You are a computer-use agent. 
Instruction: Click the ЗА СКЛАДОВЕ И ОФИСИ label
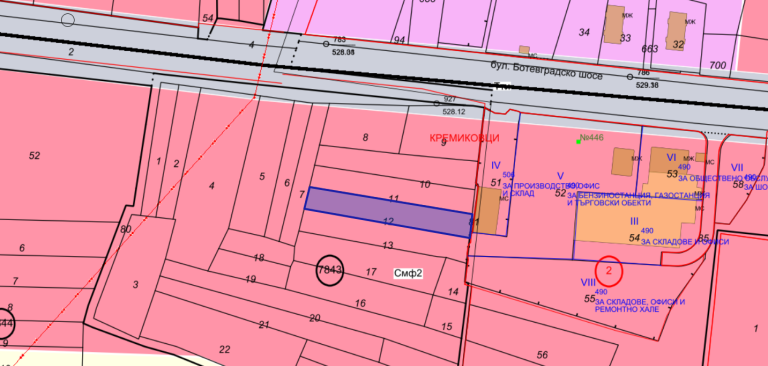(x=685, y=242)
